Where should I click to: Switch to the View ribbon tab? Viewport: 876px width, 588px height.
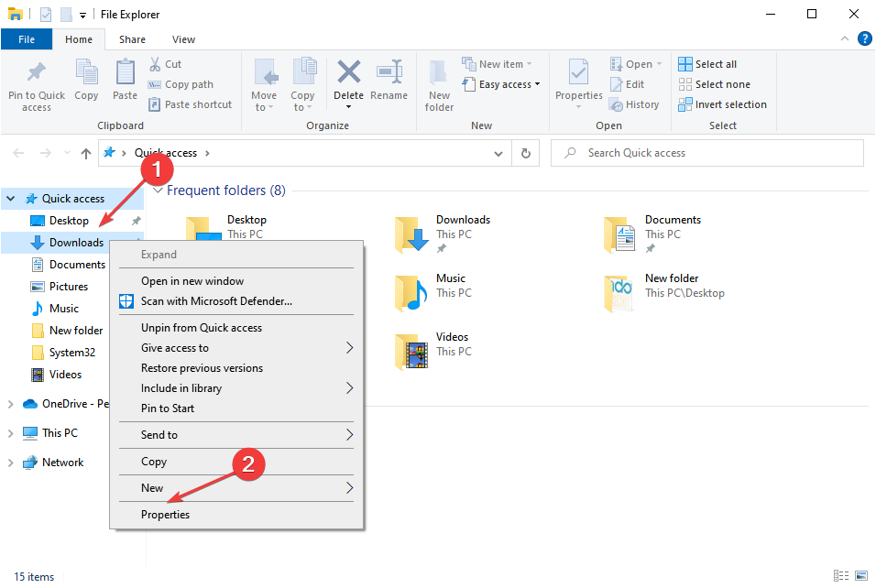click(183, 39)
